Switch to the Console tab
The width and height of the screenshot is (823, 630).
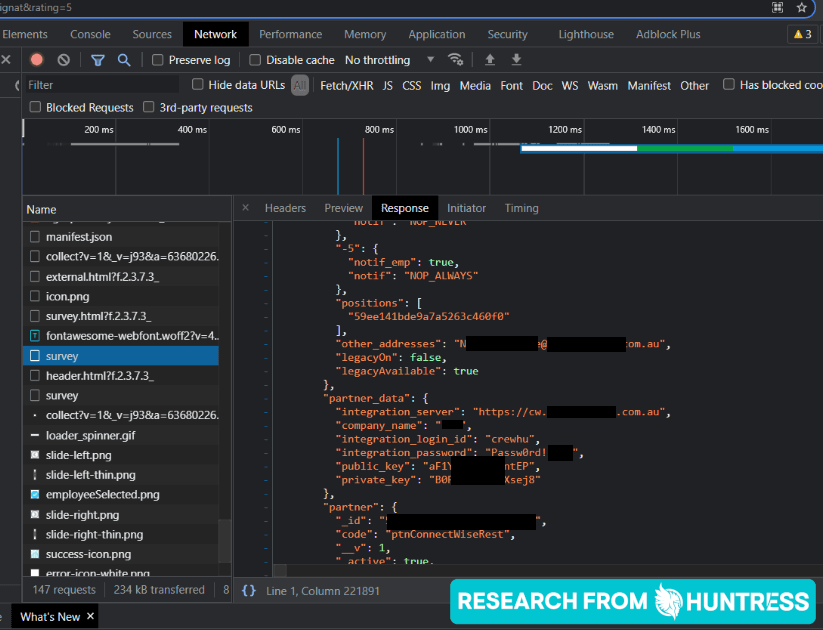pos(90,35)
